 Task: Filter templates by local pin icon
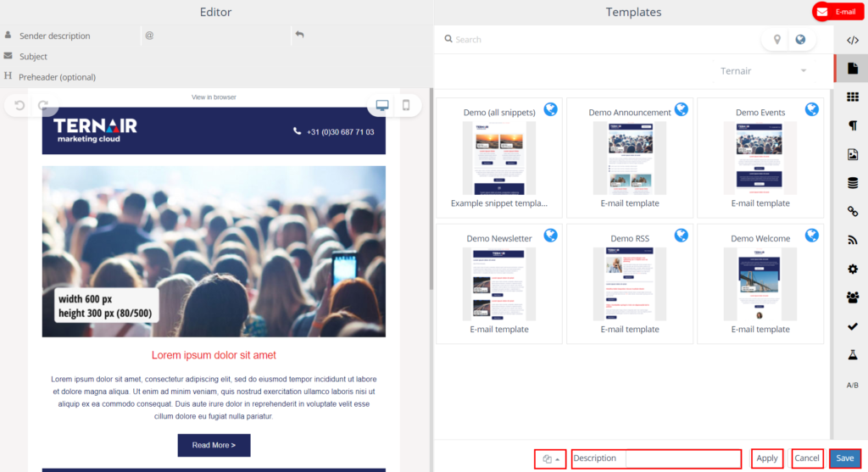click(777, 39)
